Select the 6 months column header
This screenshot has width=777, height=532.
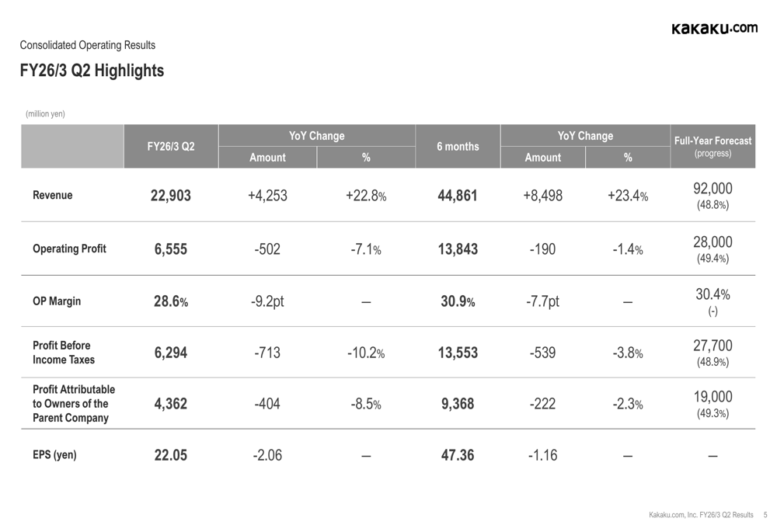pyautogui.click(x=458, y=146)
